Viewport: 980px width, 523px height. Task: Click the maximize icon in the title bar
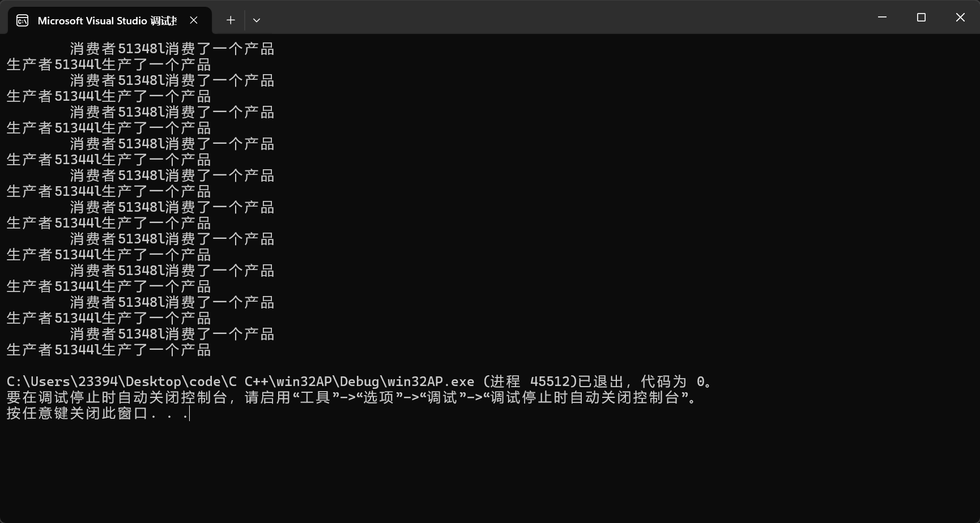pos(921,17)
